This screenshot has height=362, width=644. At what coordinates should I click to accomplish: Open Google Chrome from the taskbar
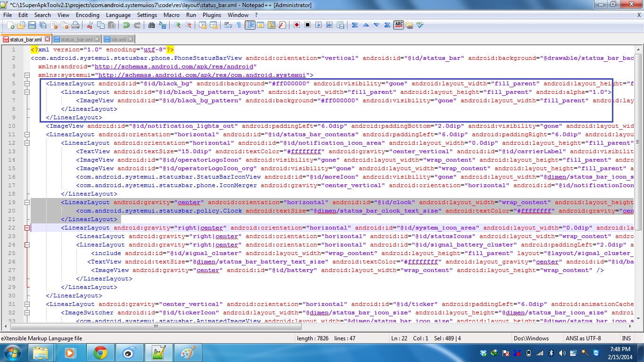click(x=100, y=353)
